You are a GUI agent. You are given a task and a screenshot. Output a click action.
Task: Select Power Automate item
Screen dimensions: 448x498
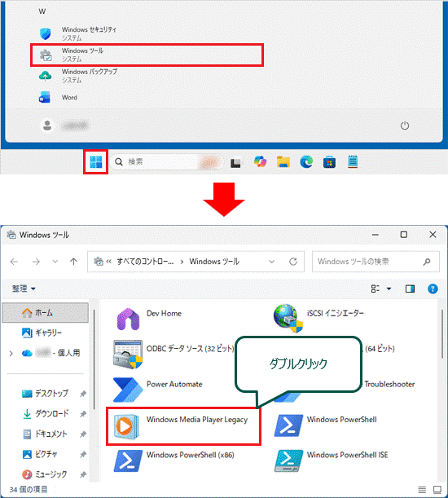coord(158,389)
